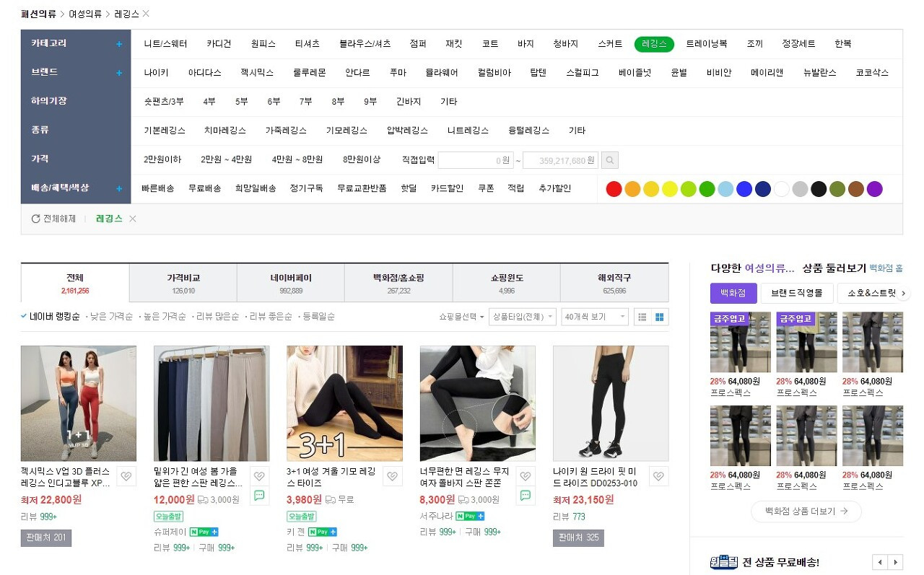Image resolution: width=924 pixels, height=575 pixels.
Task: Toggle the 빠른배송 filter
Action: pyautogui.click(x=158, y=189)
